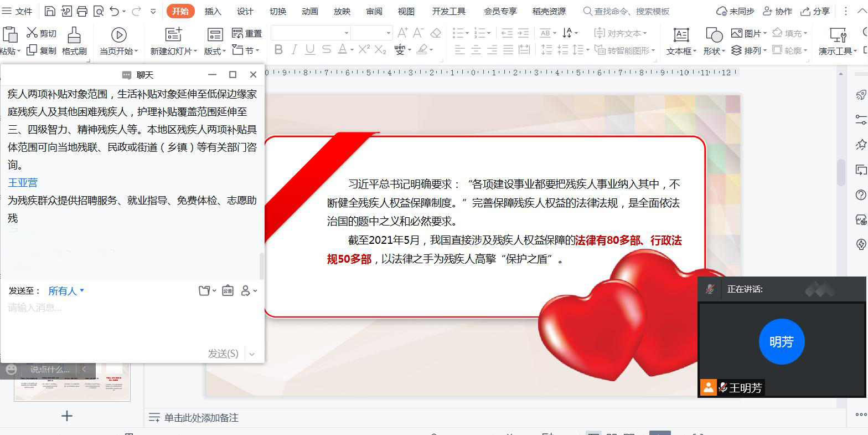Pick the font color A swatch
This screenshot has height=435, width=868.
coord(342,50)
